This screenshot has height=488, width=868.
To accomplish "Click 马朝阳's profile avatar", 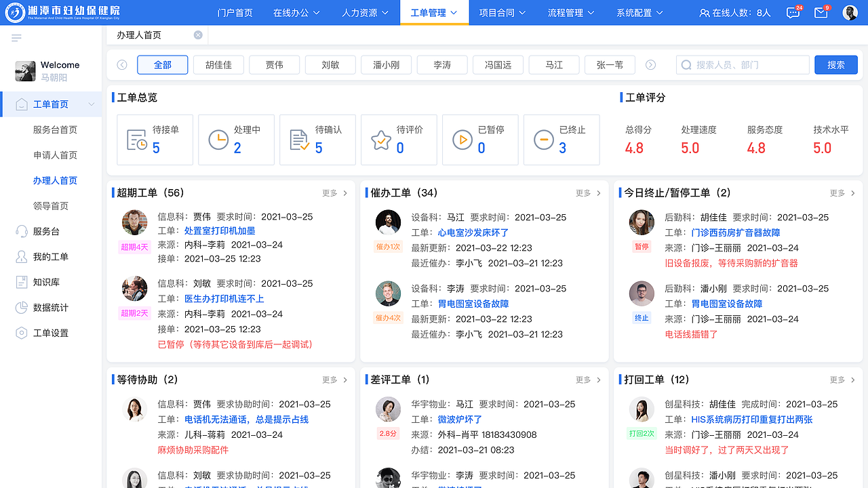I will tap(25, 70).
